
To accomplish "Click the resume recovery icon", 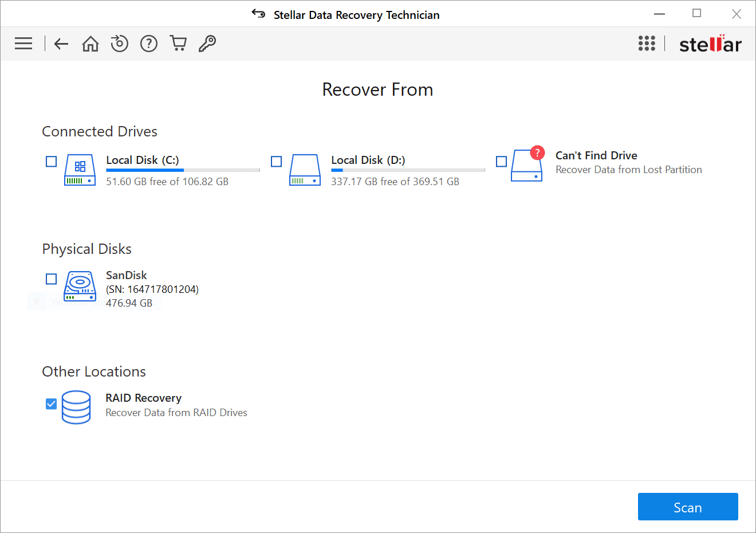I will 119,44.
